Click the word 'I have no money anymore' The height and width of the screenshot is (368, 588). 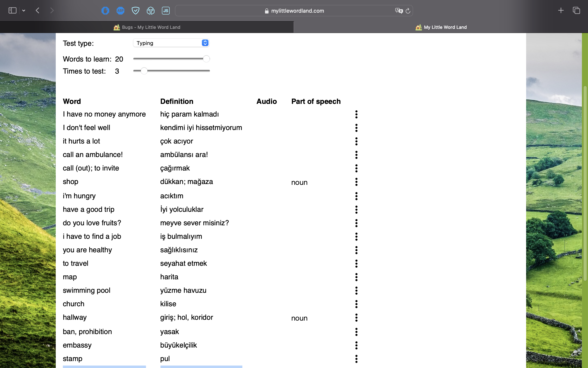coord(104,114)
